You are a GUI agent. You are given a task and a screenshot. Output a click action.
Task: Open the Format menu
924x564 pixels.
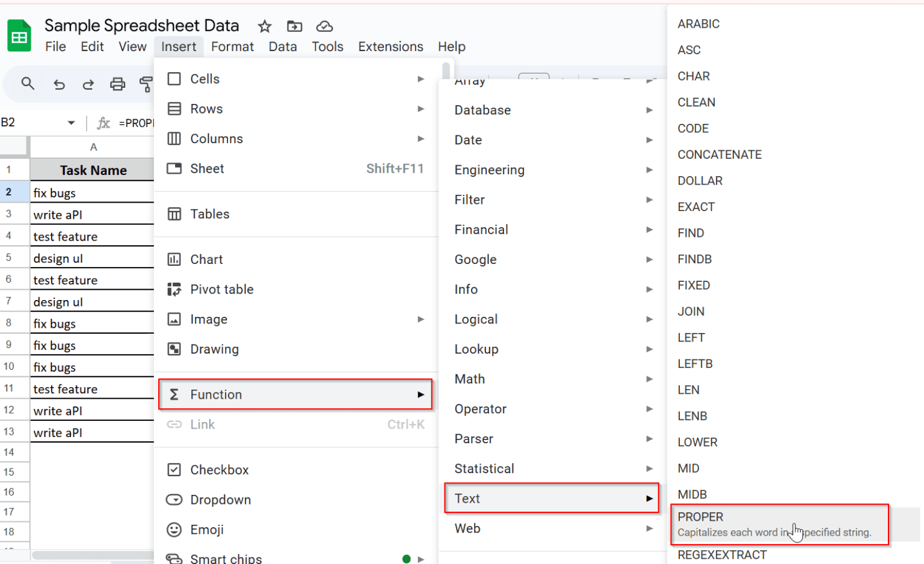pyautogui.click(x=232, y=46)
